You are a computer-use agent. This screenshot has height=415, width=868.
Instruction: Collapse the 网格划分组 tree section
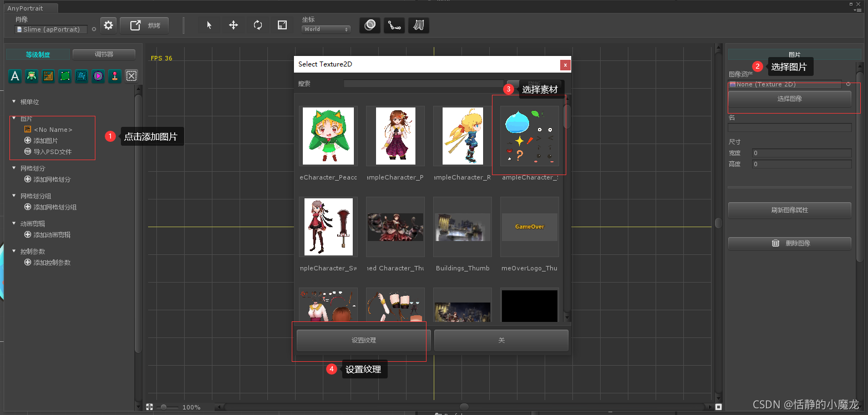coord(14,196)
